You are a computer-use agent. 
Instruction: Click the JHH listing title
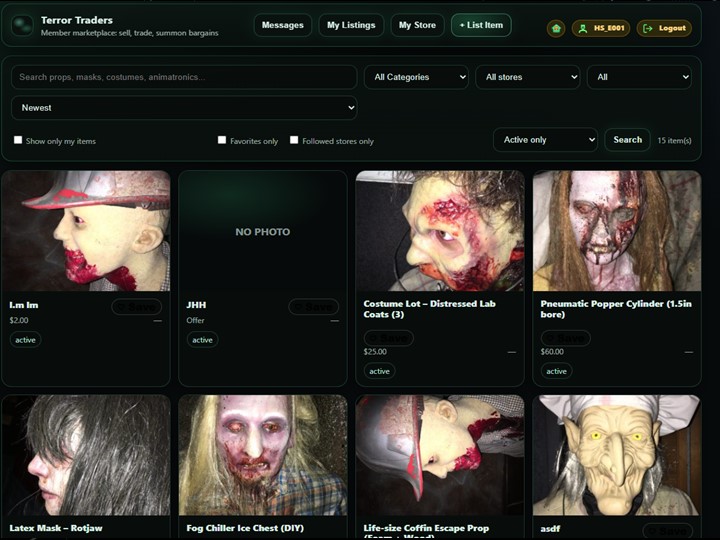197,305
